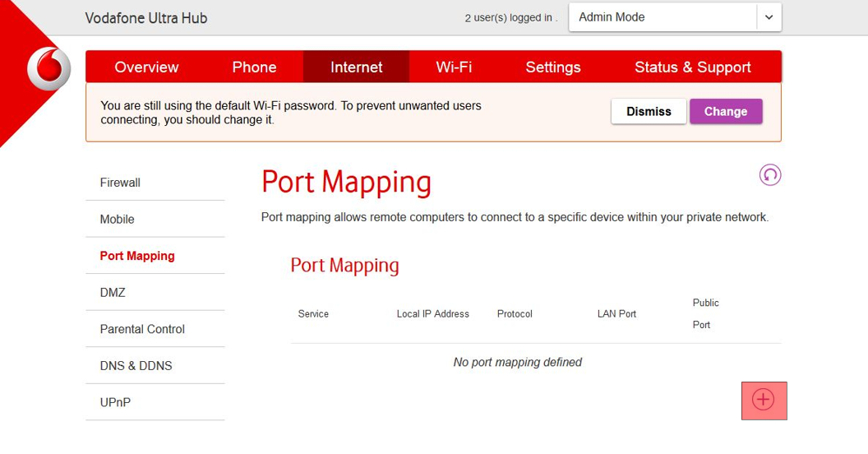
Task: Open DNS & DDNS in the sidebar
Action: coord(136,366)
